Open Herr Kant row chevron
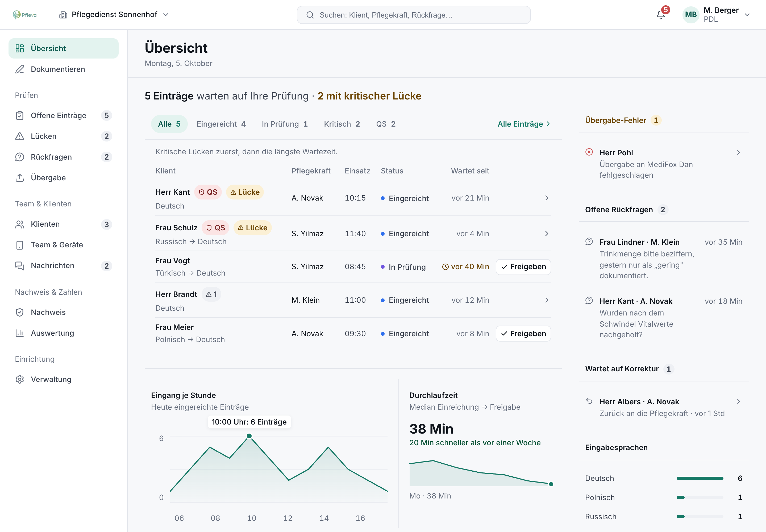The height and width of the screenshot is (532, 766). [x=547, y=198]
